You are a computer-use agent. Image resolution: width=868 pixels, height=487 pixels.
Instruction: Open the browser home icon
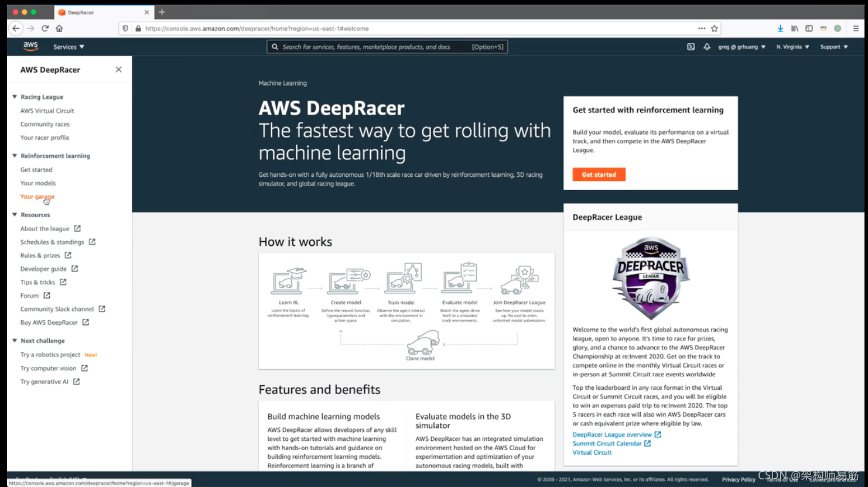click(59, 28)
